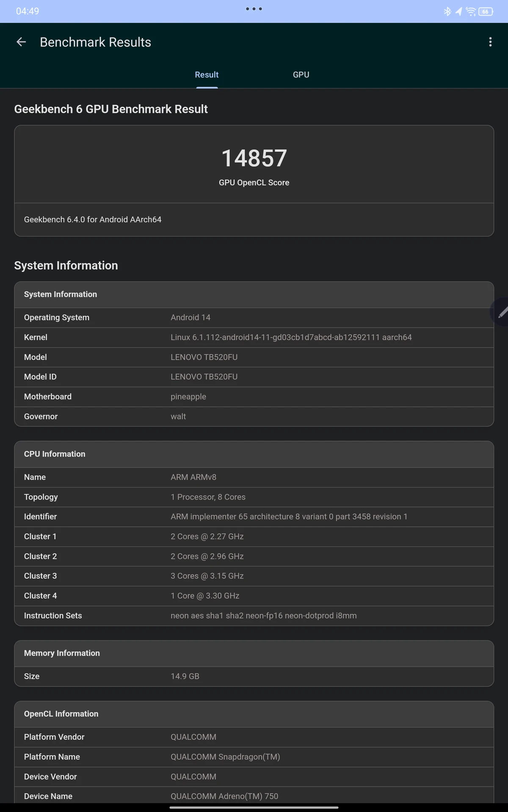Screen dimensions: 508x812
Task: Tap the Memory Information card header
Action: pyautogui.click(x=254, y=653)
